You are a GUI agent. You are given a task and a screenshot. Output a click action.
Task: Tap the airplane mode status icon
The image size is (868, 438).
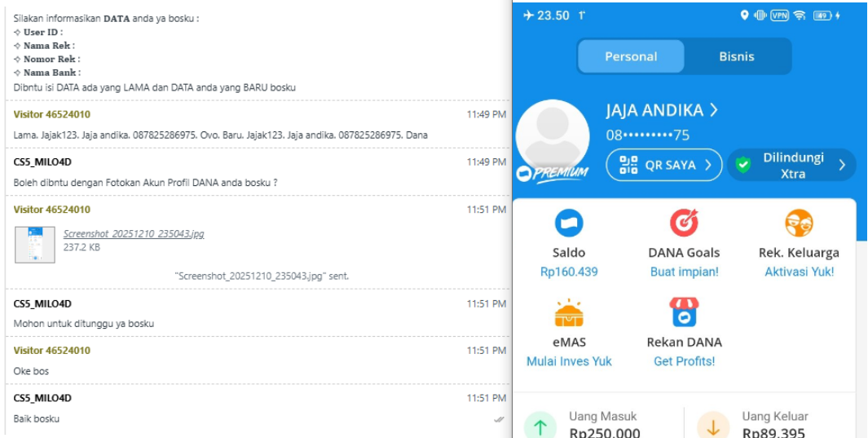528,15
